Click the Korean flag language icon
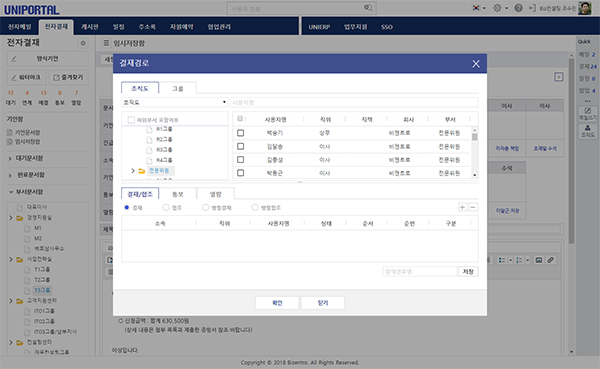 tap(476, 8)
